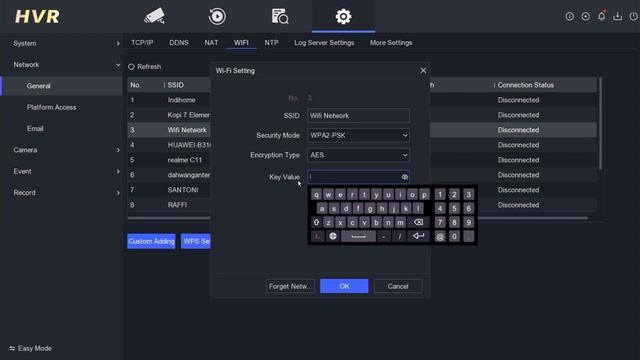Tap the number 5 key on keypad

454,209
